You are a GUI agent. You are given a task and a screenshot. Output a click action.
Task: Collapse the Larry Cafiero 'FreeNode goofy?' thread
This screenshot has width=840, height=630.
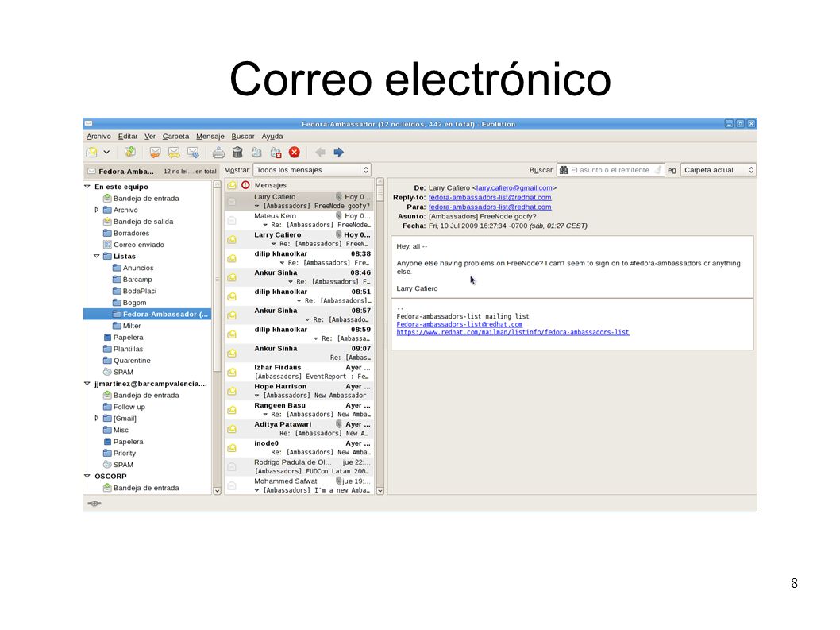click(x=256, y=206)
